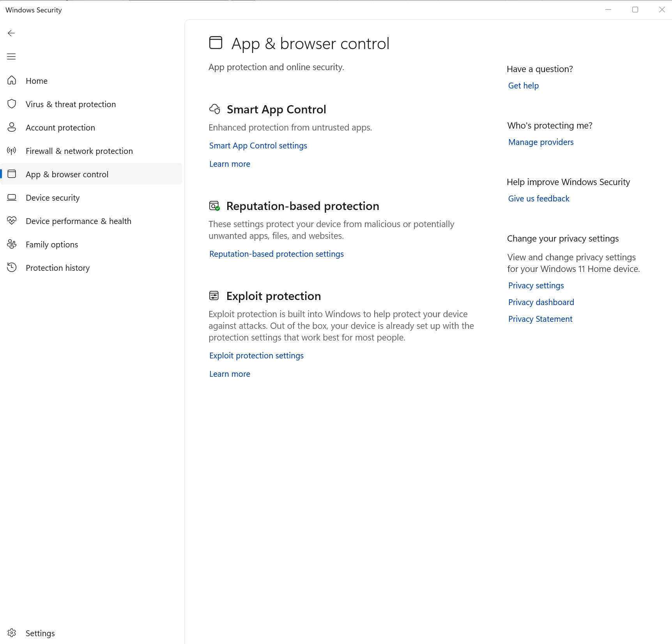The height and width of the screenshot is (644, 672).
Task: Minimize the Windows Security window
Action: click(x=608, y=10)
